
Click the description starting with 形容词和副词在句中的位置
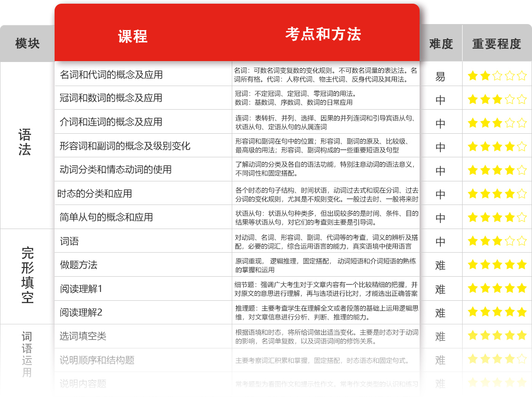pyautogui.click(x=322, y=146)
